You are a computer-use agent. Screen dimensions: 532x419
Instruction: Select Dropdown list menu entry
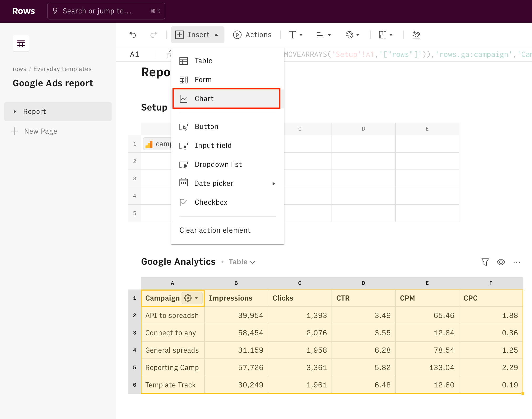(x=218, y=164)
